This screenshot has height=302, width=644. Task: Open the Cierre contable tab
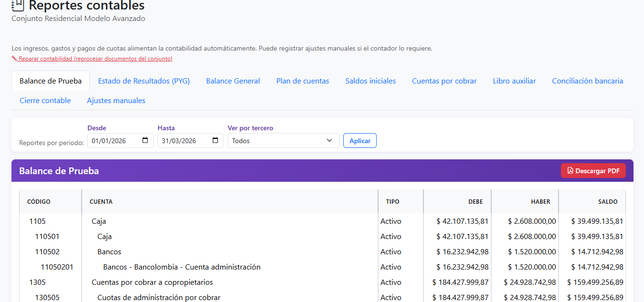[x=45, y=101]
